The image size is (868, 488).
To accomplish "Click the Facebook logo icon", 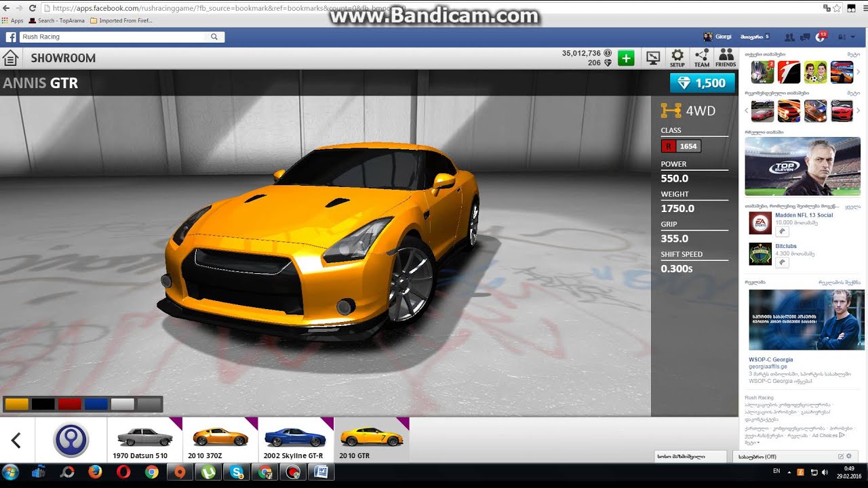I will click(x=11, y=37).
